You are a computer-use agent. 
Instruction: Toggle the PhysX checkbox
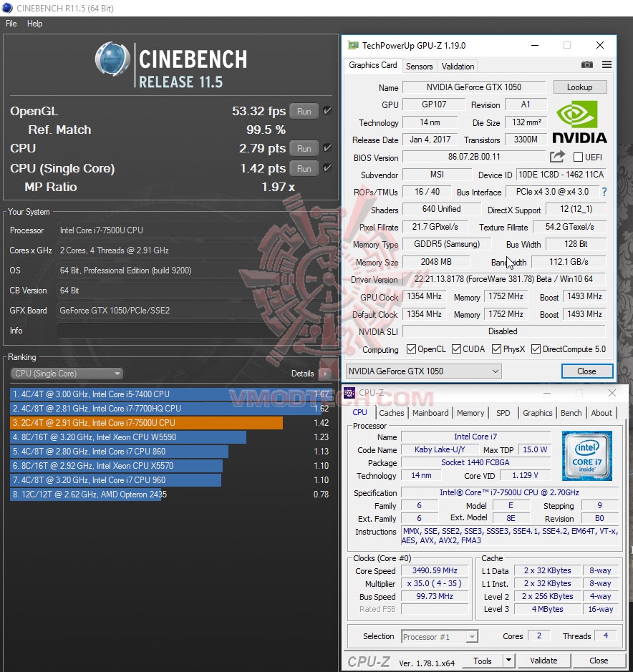point(497,349)
